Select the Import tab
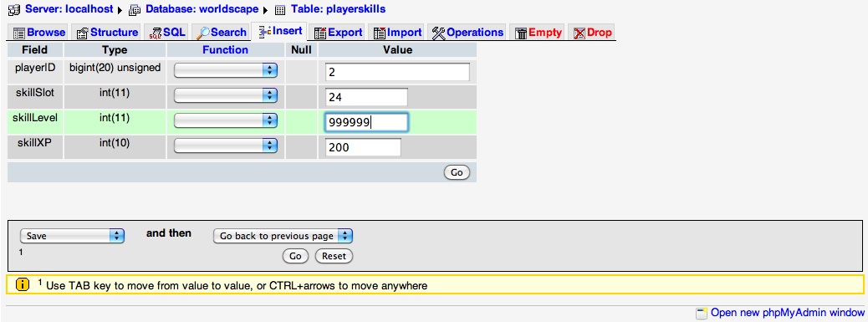The height and width of the screenshot is (322, 868). pos(397,33)
